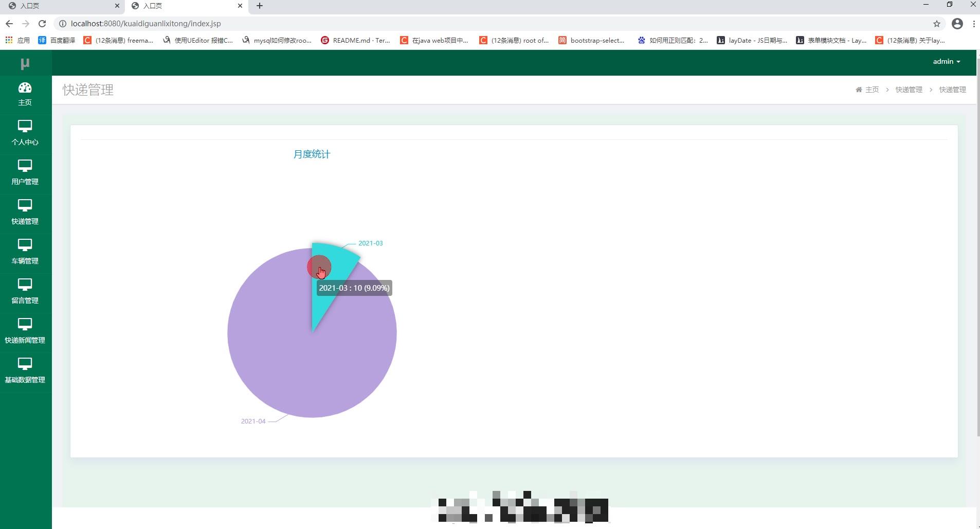Open Chrome's three-dot menu
Viewport: 980px width, 529px height.
pyautogui.click(x=974, y=24)
